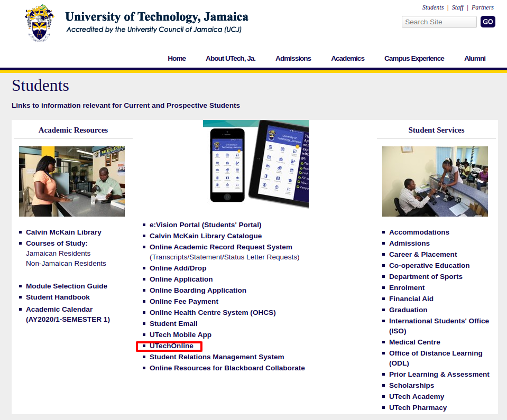The height and width of the screenshot is (420, 507).
Task: Select Non-Jamaican Residents courses link
Action: pos(66,263)
